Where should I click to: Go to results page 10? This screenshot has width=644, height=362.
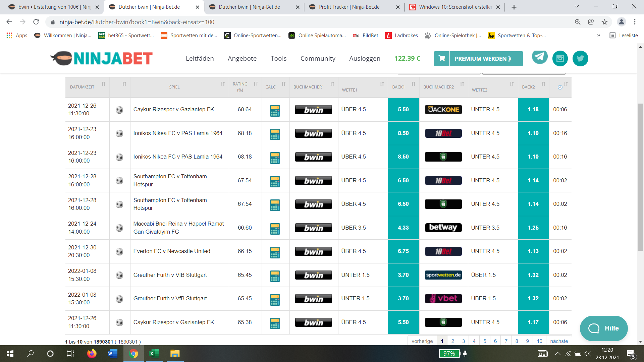(x=539, y=341)
